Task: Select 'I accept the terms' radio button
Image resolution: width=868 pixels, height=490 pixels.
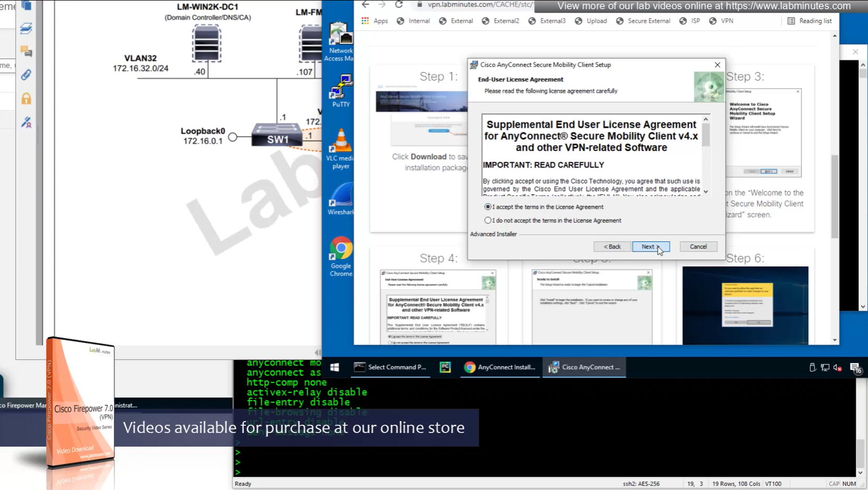Action: point(488,207)
